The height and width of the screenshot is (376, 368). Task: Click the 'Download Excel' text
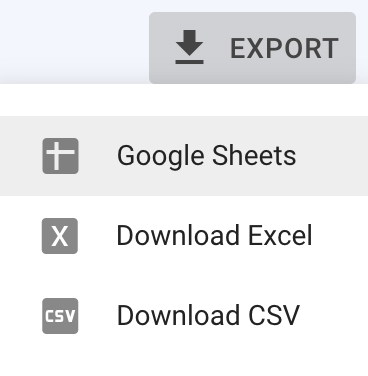215,236
